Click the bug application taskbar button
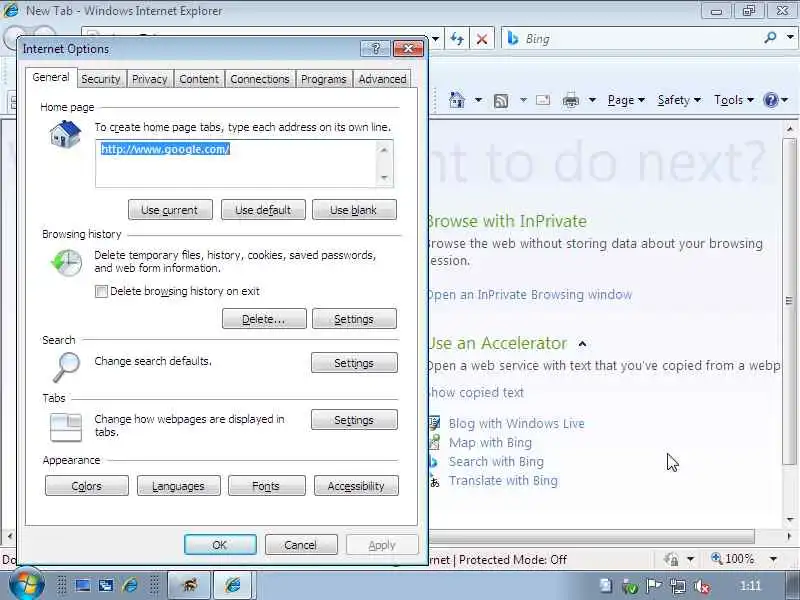This screenshot has height=600, width=800. point(189,585)
